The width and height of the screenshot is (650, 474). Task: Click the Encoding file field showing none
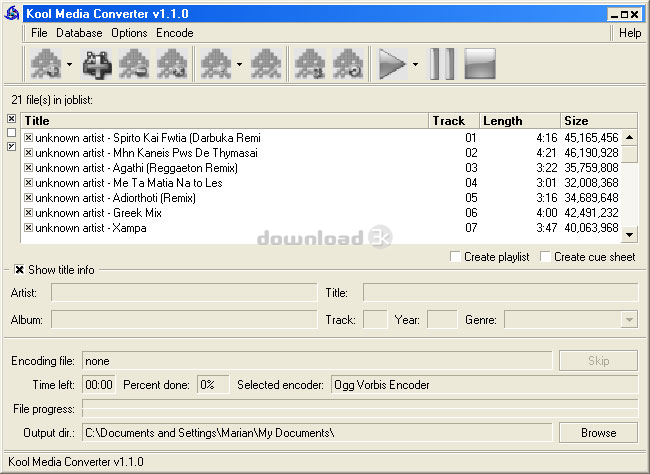pyautogui.click(x=317, y=361)
